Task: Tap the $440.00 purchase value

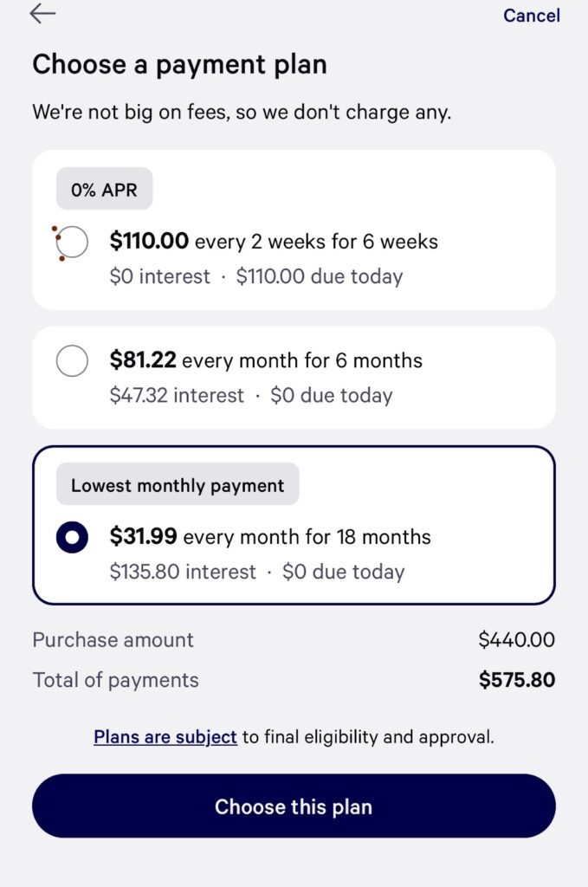Action: point(516,640)
